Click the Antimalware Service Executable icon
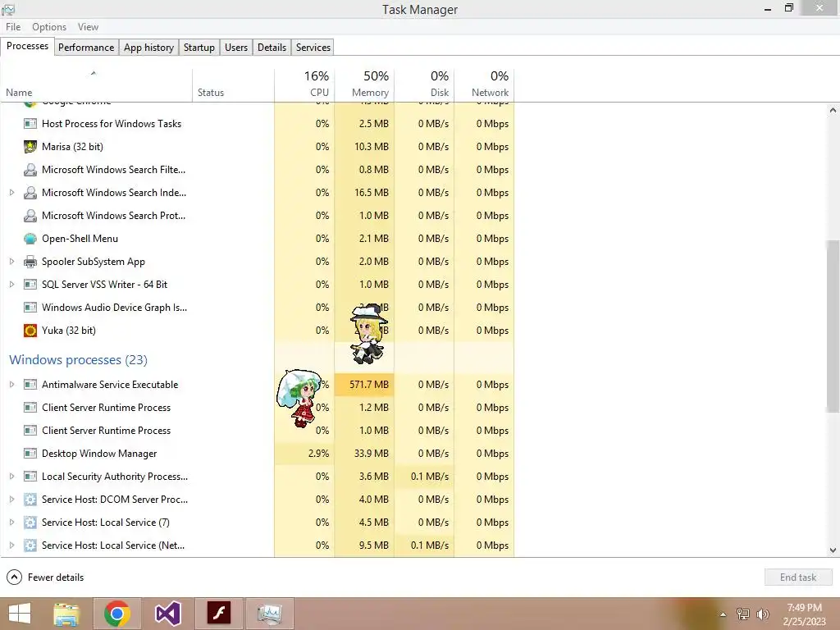The height and width of the screenshot is (630, 840). pos(30,385)
